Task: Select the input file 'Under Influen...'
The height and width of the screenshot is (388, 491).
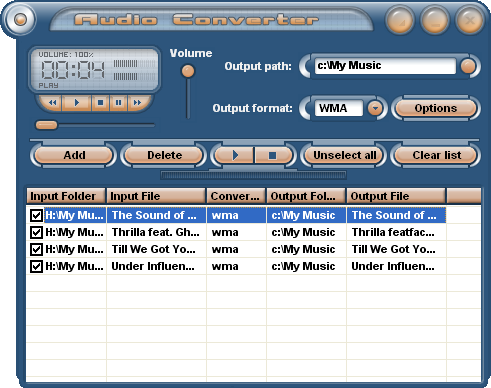Action: coord(156,266)
